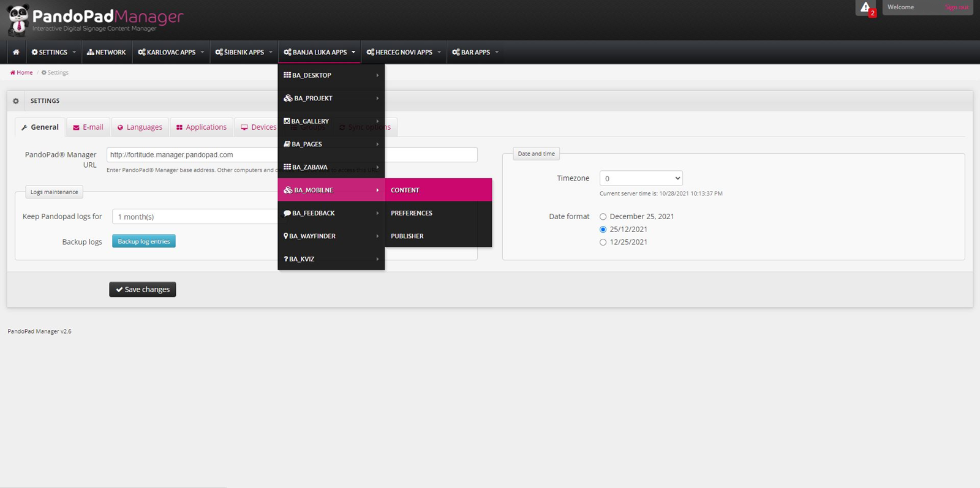Click the Banja Luka Apps gears icon
The image size is (980, 488).
(288, 52)
